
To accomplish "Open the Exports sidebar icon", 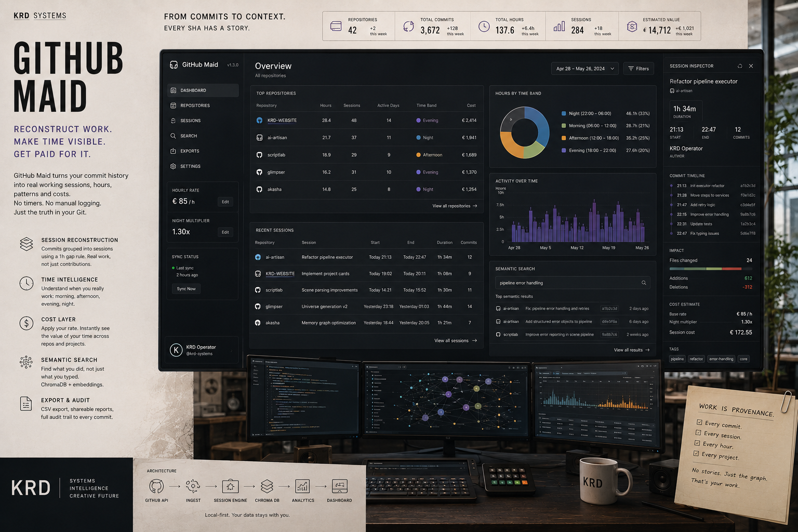I will (x=173, y=151).
